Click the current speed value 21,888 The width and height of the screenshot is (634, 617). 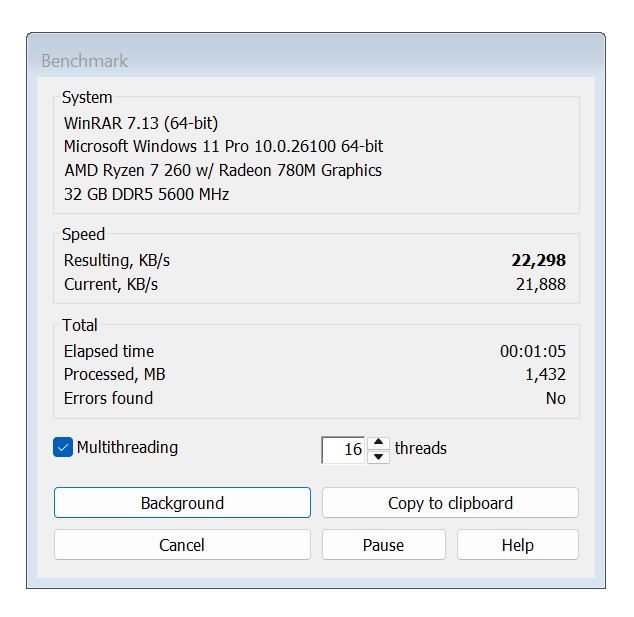[540, 284]
